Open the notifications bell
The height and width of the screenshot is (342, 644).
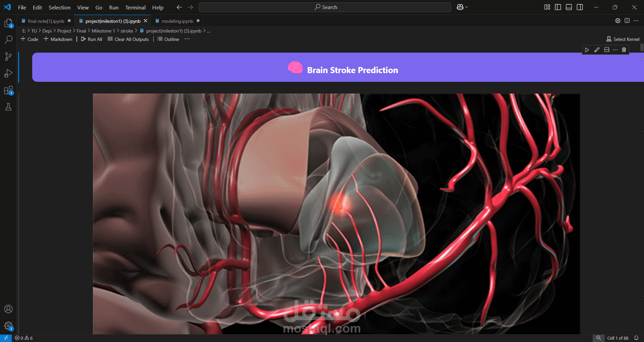[x=636, y=338]
